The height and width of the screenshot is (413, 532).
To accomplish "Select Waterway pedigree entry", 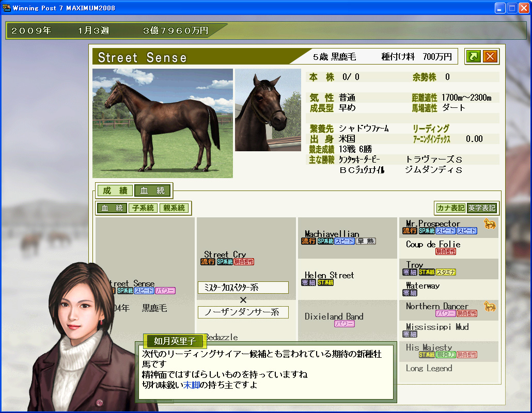I will click(423, 285).
